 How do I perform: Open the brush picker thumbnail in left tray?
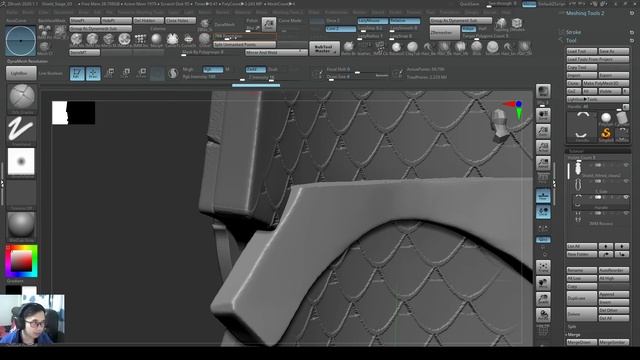point(22,97)
